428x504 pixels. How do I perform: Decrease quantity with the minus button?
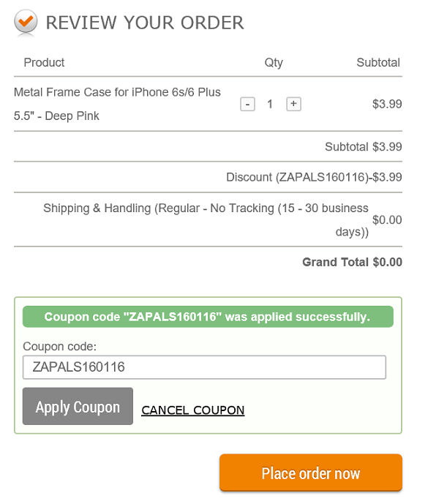point(247,104)
